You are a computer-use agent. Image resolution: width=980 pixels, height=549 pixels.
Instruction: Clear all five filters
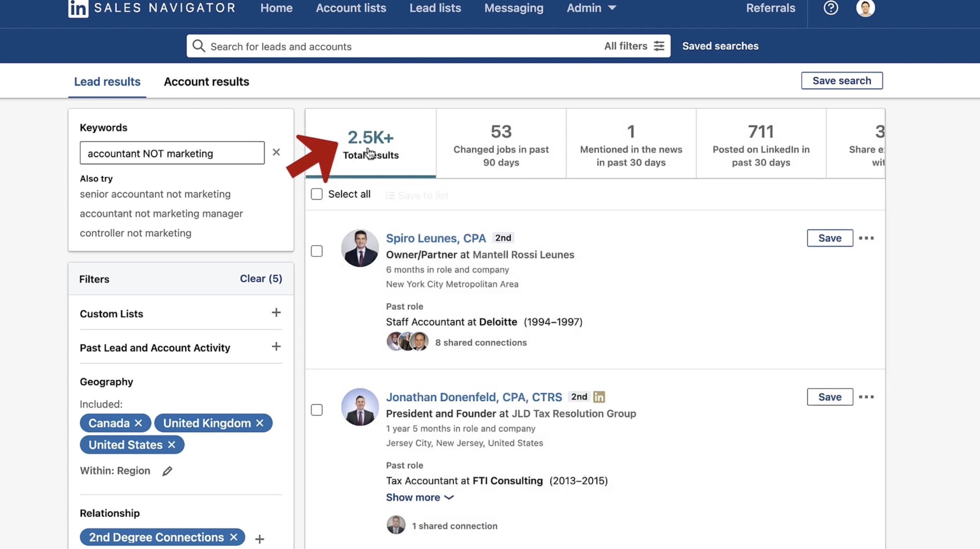(x=261, y=279)
